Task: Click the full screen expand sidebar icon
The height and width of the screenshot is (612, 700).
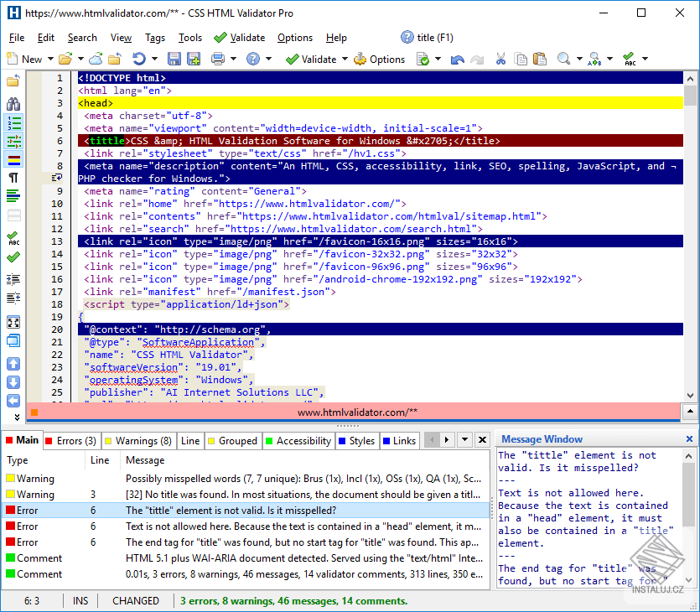Action: point(13,322)
